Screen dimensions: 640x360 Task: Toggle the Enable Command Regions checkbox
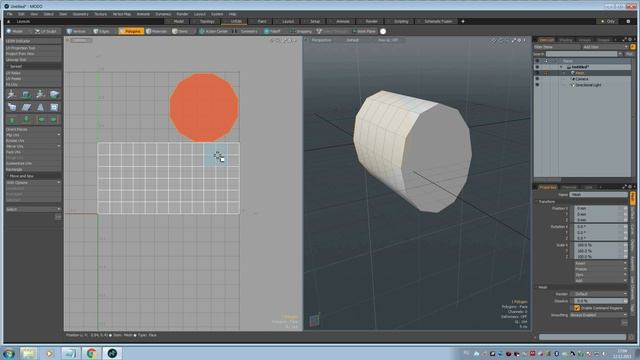(577, 308)
